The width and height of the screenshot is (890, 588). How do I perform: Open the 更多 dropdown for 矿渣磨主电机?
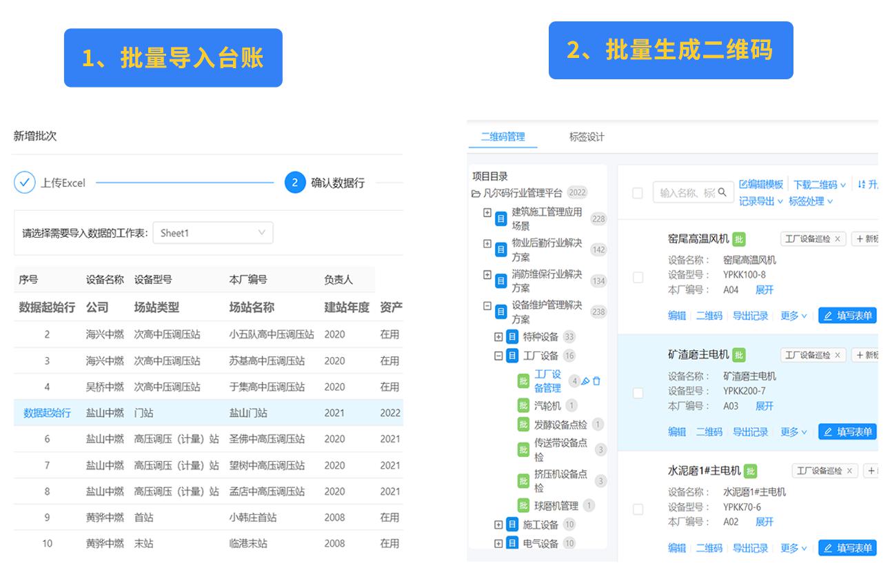[x=789, y=432]
